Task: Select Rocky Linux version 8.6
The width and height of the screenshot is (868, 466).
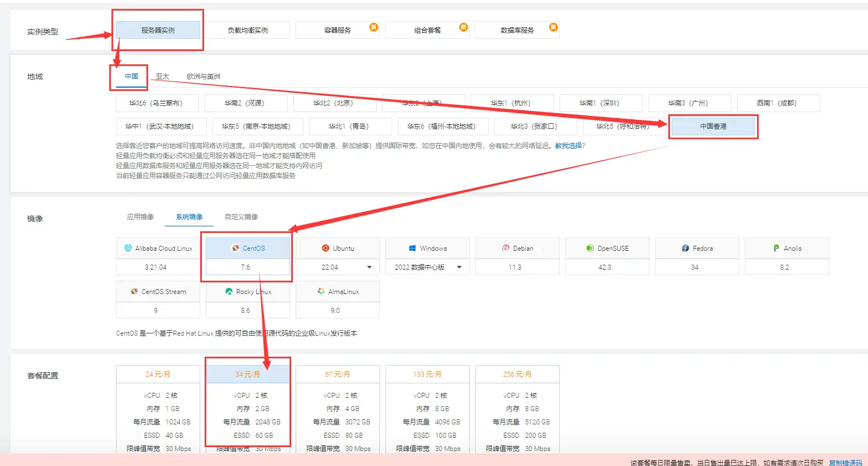Action: click(248, 311)
